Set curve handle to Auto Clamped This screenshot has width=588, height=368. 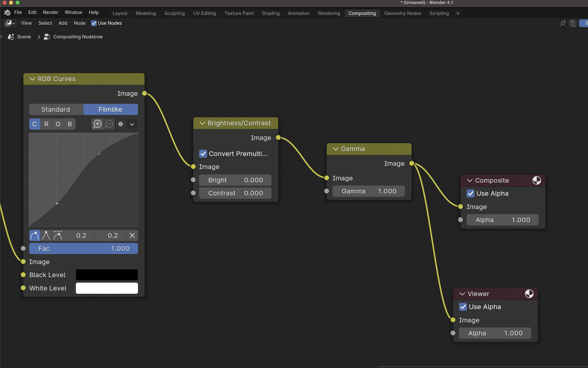pyautogui.click(x=58, y=235)
